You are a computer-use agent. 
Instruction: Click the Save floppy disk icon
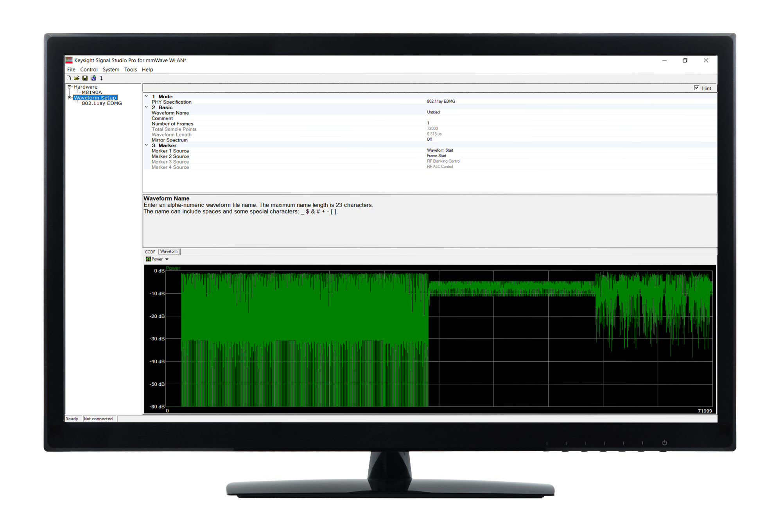85,78
